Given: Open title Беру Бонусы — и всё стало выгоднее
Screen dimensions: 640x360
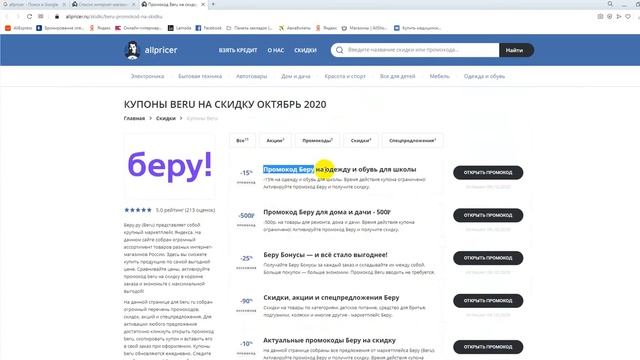Looking at the screenshot, I should pos(325,255).
